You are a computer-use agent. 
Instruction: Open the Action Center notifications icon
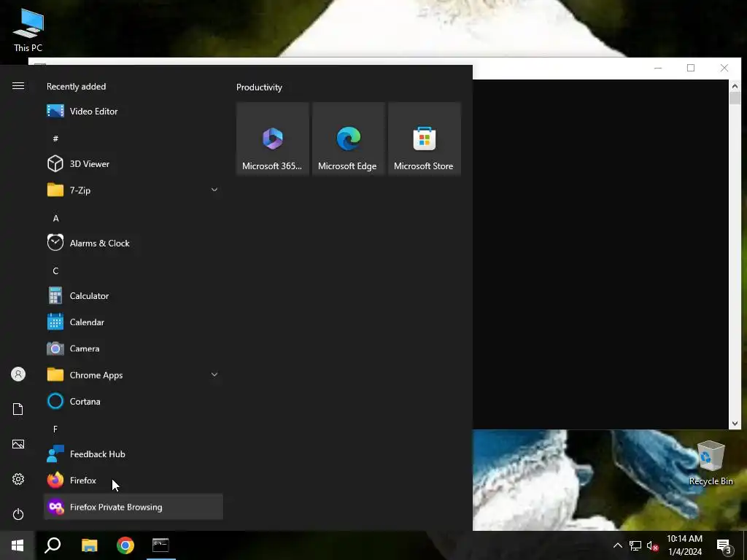click(724, 545)
